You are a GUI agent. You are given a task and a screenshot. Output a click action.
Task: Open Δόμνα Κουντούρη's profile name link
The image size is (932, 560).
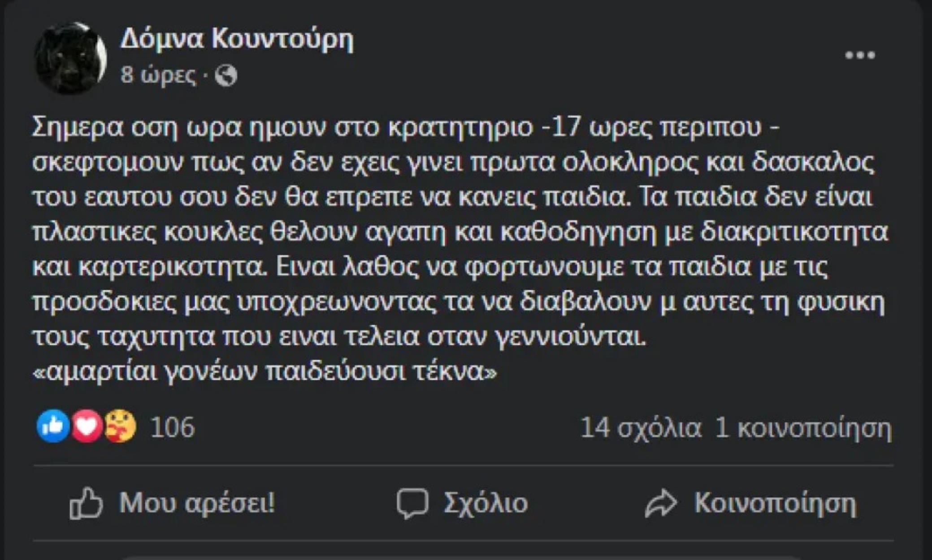237,39
